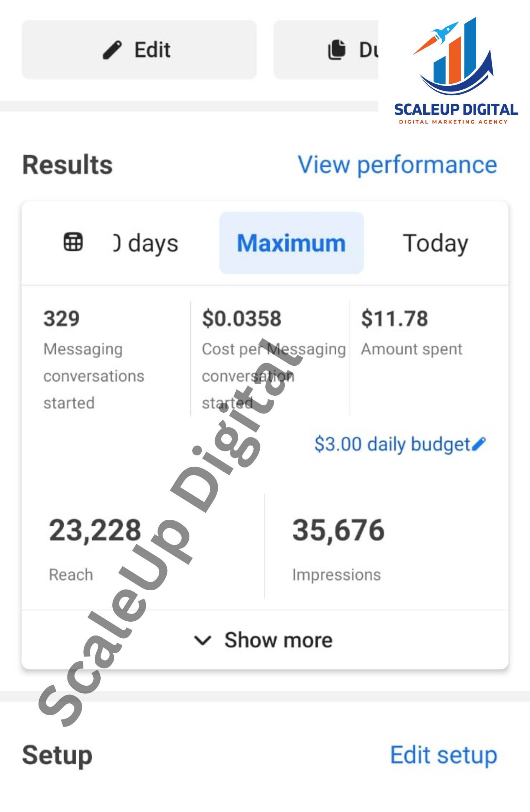Click the 35,676 Impressions metric
Viewport: 530px width, 812px height.
[338, 530]
